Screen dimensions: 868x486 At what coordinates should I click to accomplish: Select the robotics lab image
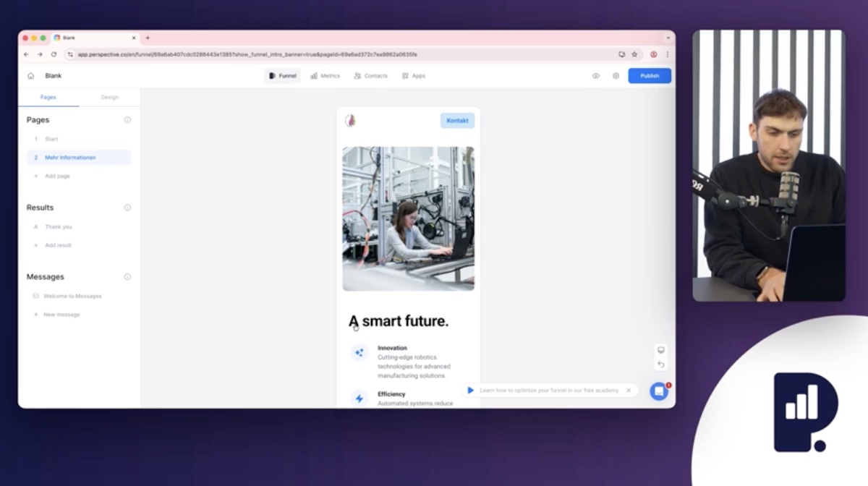pyautogui.click(x=408, y=218)
